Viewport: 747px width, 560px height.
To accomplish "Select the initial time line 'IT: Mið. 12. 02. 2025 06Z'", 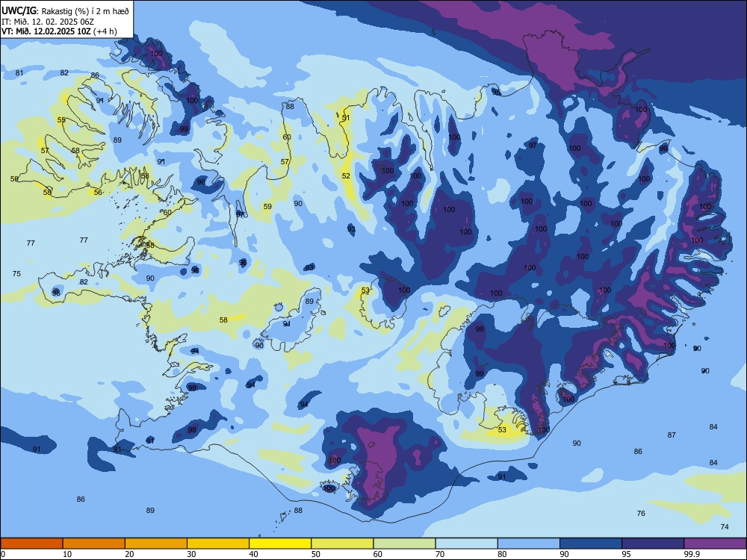I will 48,22.
